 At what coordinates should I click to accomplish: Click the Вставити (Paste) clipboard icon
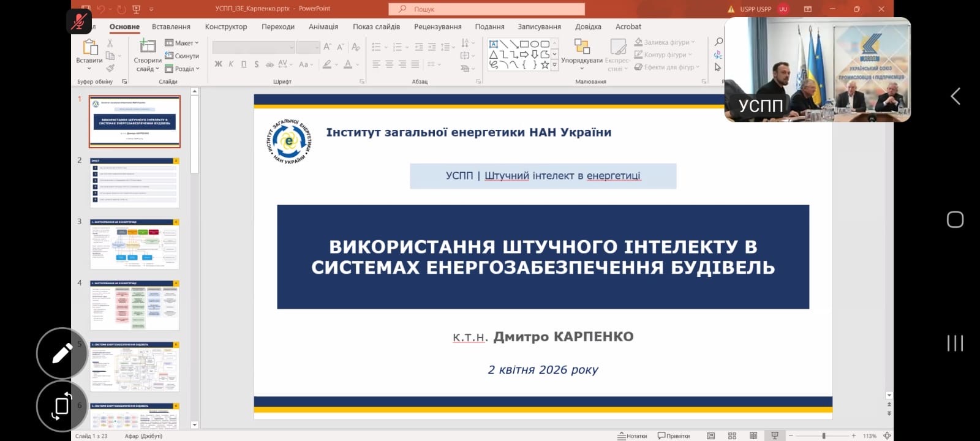(90, 48)
